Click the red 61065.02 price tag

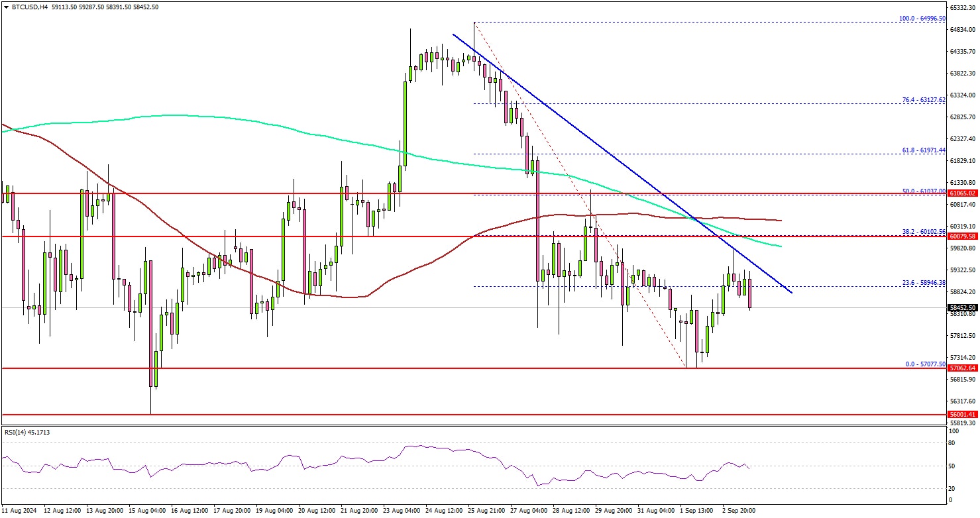(x=962, y=193)
